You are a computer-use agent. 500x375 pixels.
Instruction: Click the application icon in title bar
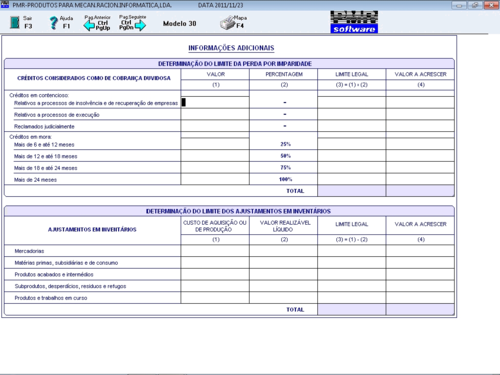(5, 5)
